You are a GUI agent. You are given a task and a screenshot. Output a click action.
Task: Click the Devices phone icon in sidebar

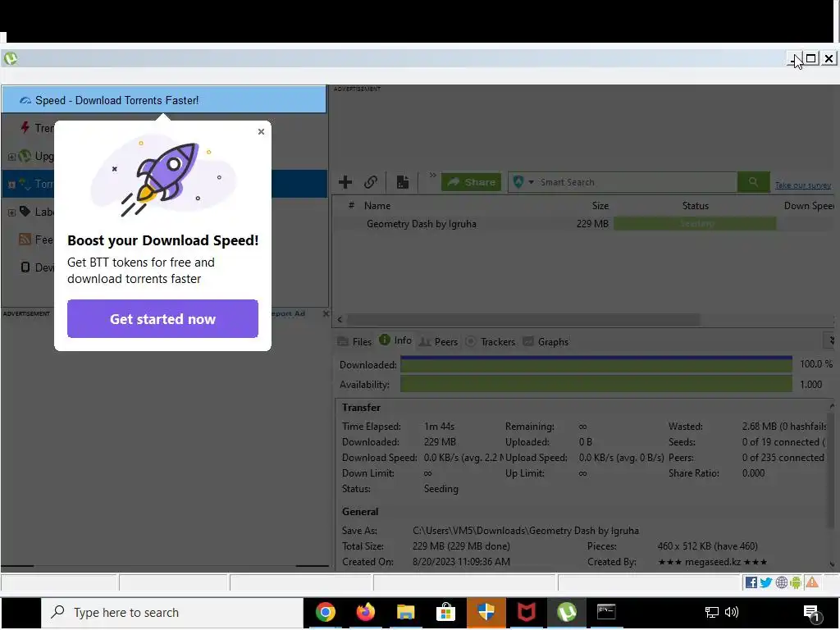(25, 267)
